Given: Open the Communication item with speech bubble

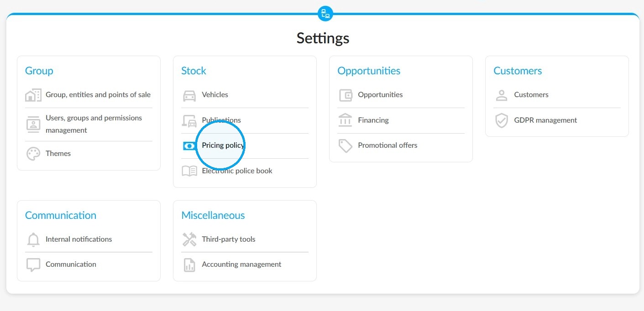Looking at the screenshot, I should (71, 264).
